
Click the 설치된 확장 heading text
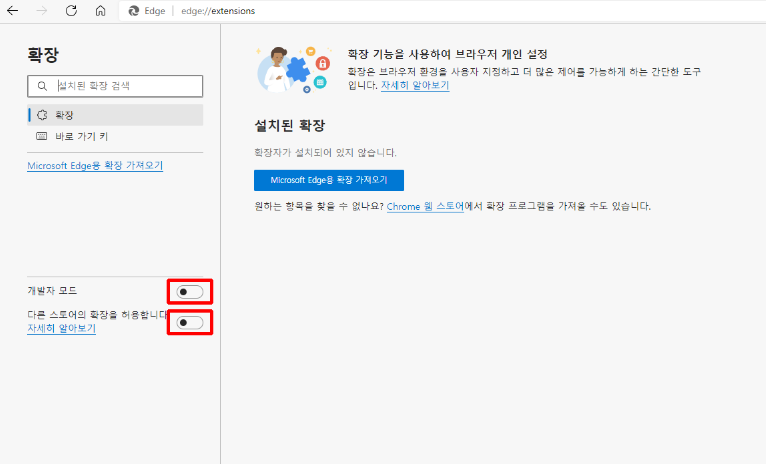pos(290,126)
